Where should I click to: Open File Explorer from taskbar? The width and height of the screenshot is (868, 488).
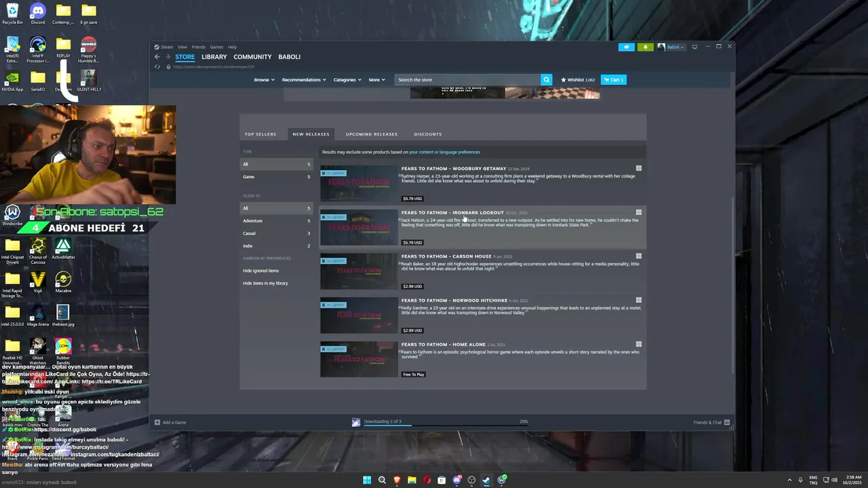412,480
